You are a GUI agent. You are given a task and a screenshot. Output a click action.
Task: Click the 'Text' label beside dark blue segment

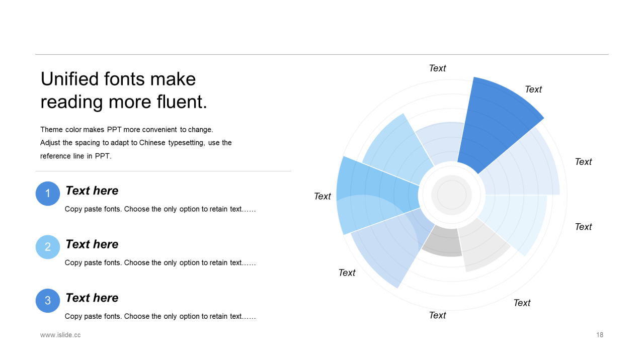[x=533, y=89]
